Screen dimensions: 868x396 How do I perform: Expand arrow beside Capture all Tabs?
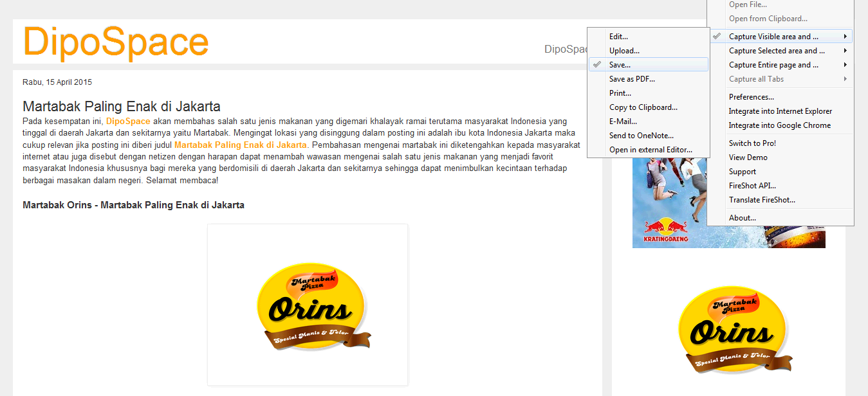pyautogui.click(x=845, y=79)
